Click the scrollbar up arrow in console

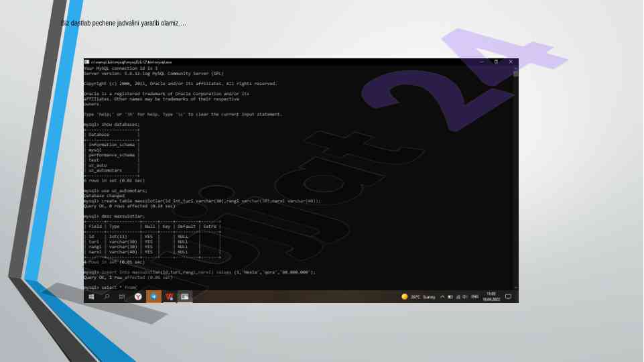click(515, 67)
